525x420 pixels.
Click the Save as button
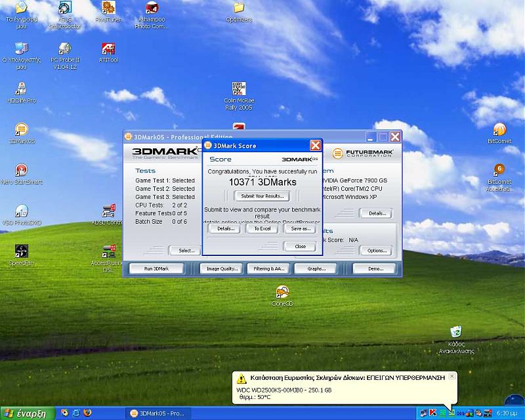(301, 229)
